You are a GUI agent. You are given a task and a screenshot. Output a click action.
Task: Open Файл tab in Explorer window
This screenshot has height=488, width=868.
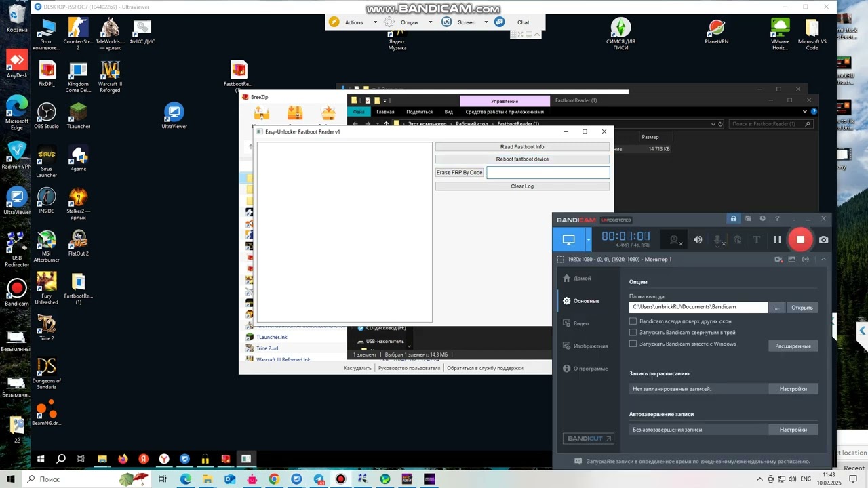[359, 112]
